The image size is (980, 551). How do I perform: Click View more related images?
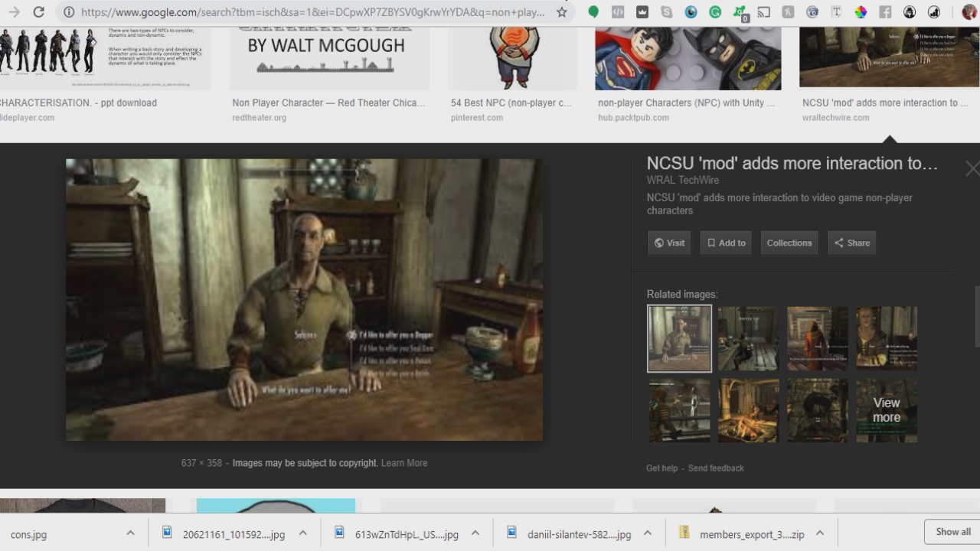pyautogui.click(x=887, y=410)
